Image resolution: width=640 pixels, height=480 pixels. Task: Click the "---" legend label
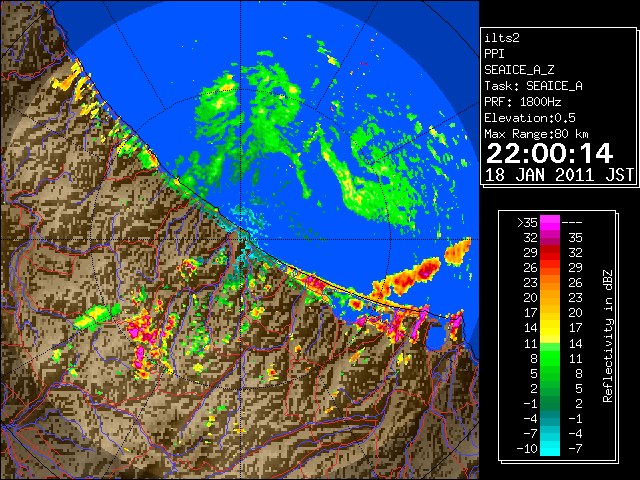(x=572, y=222)
